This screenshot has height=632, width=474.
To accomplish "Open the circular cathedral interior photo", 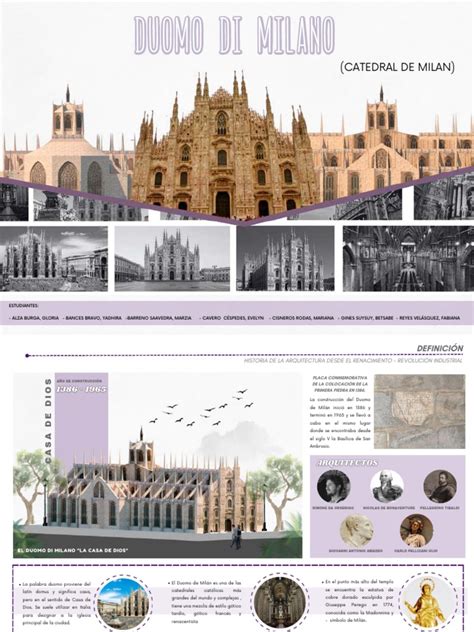I will pyautogui.click(x=279, y=603).
